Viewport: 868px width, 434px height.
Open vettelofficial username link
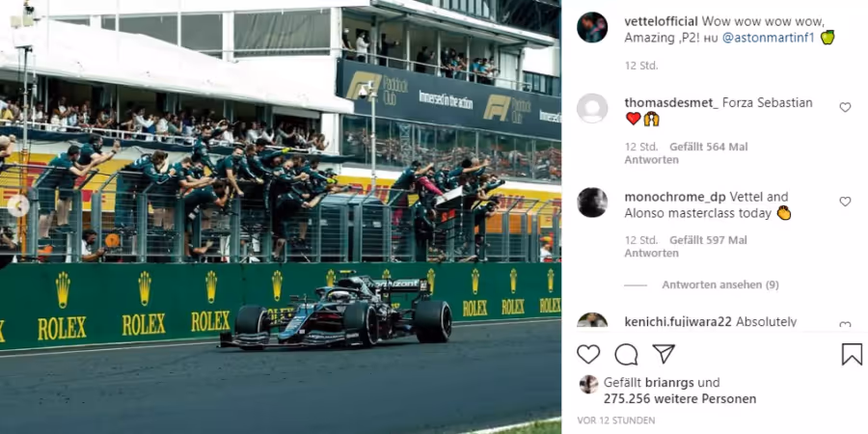661,21
